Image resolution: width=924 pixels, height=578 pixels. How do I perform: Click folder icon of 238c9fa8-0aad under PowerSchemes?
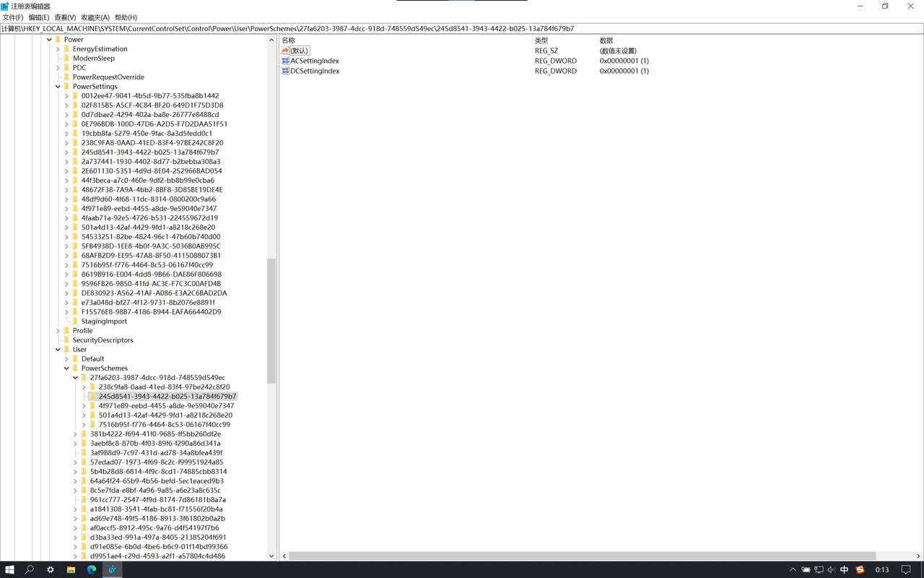click(92, 387)
